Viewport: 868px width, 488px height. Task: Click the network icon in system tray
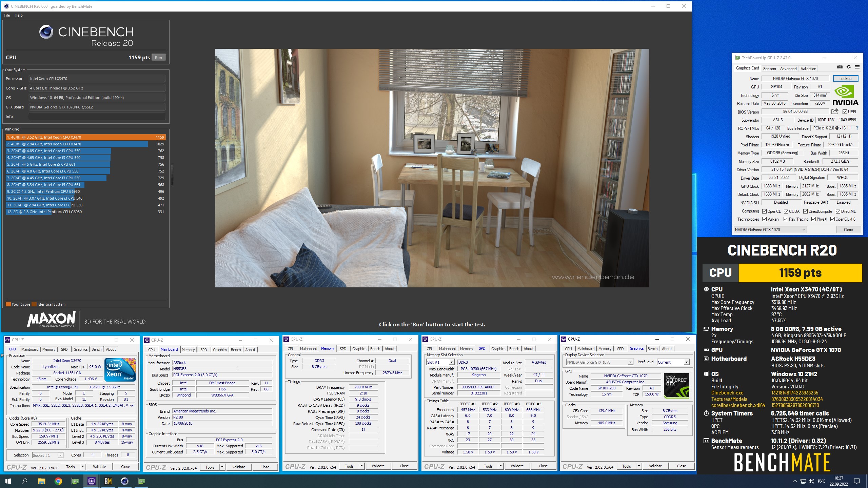click(x=803, y=481)
